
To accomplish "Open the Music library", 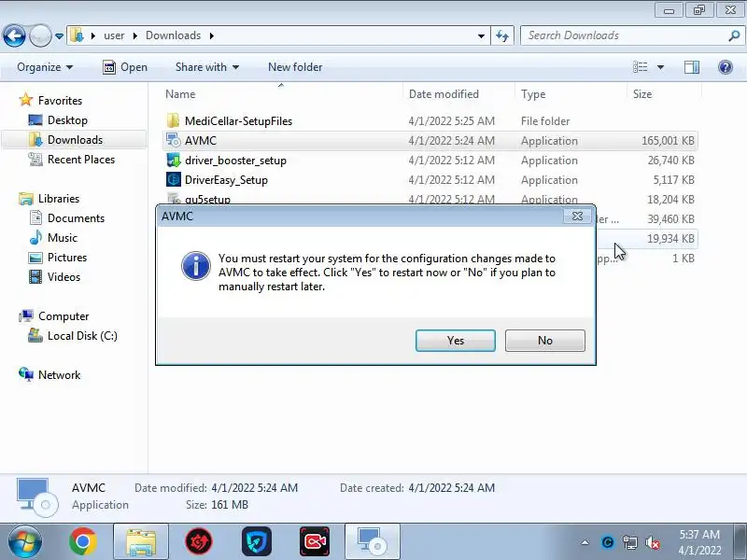I will pos(63,238).
